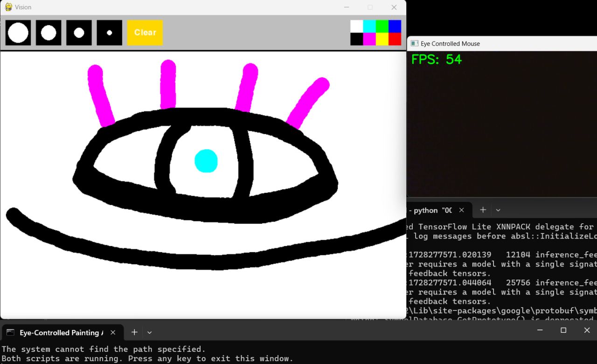
Task: Switch to the yellow palette swatch
Action: coord(382,39)
